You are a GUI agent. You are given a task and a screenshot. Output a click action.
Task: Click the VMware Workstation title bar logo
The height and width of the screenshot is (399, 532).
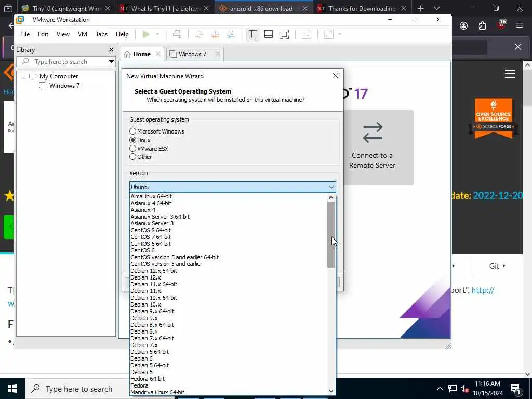(x=20, y=20)
